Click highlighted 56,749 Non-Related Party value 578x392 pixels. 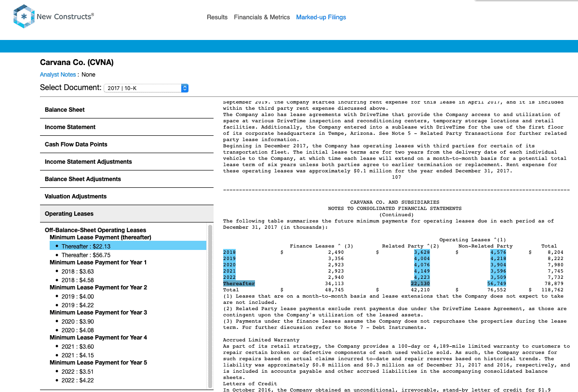click(x=497, y=284)
